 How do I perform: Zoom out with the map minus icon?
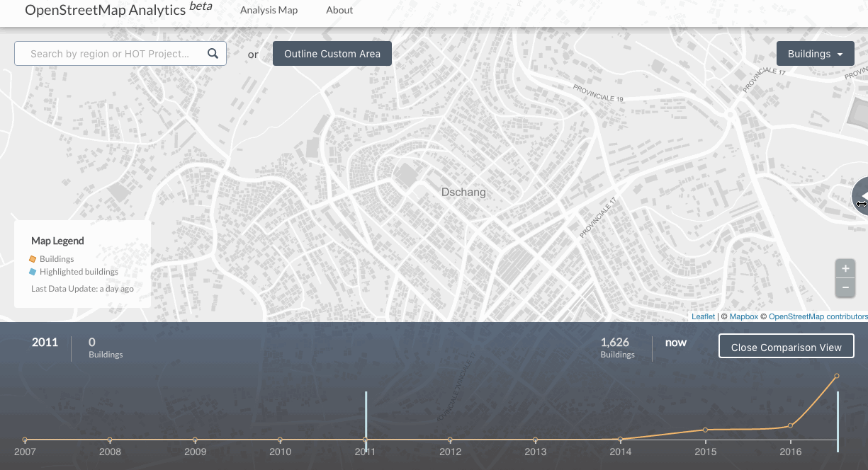click(845, 287)
